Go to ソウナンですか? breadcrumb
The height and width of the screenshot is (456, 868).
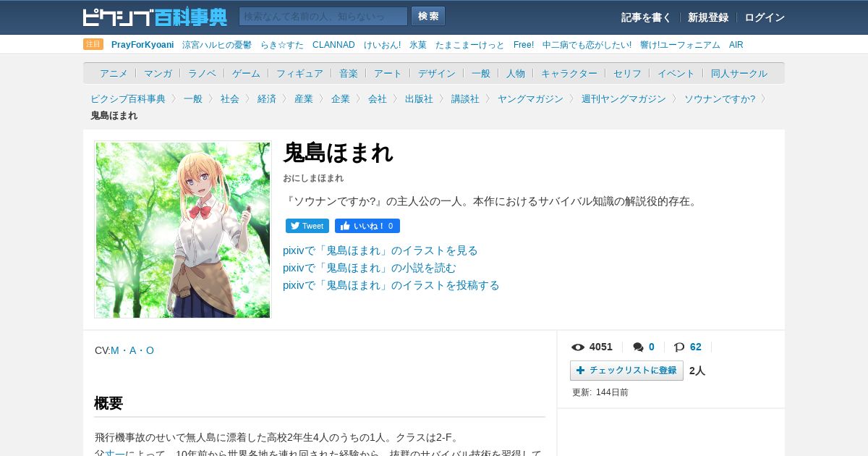(x=720, y=98)
